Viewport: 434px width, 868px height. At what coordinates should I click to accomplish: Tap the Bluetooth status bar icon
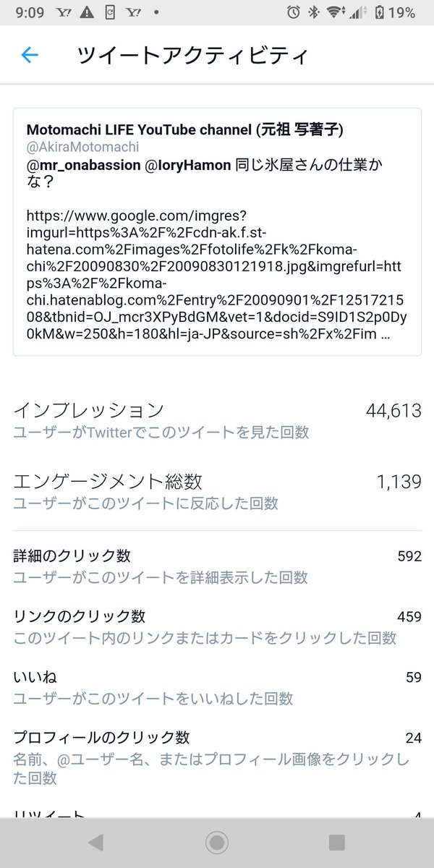(x=313, y=12)
